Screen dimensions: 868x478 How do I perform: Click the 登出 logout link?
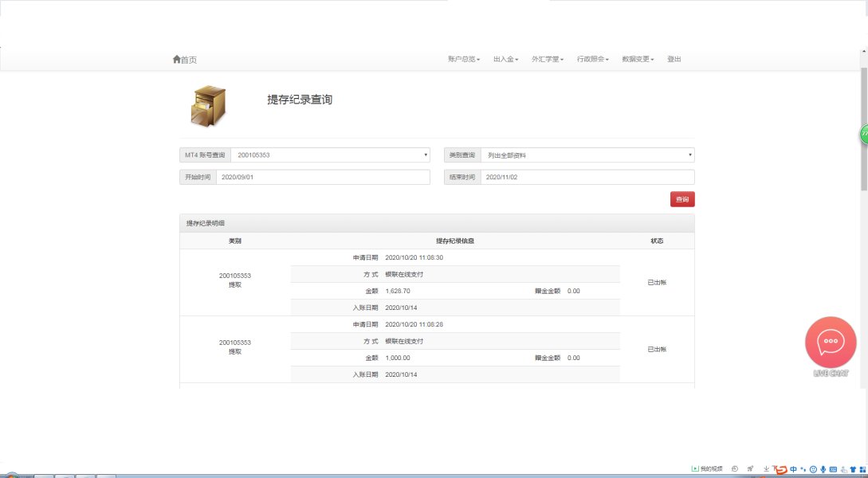(x=674, y=60)
